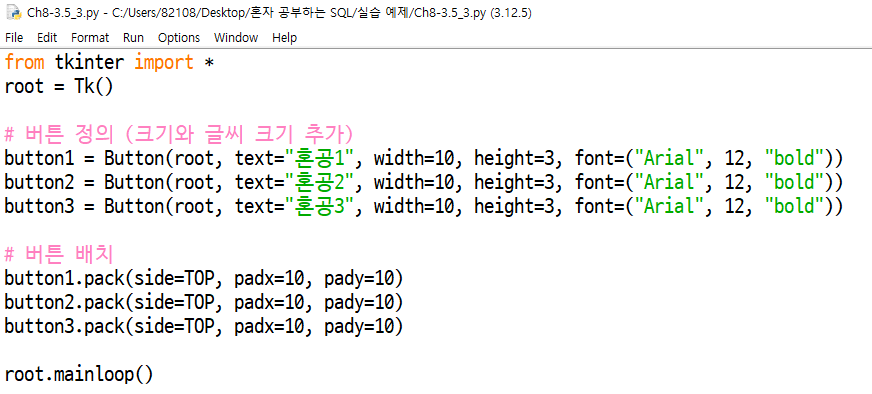872x394 pixels.
Task: Open the Help menu
Action: [x=284, y=37]
